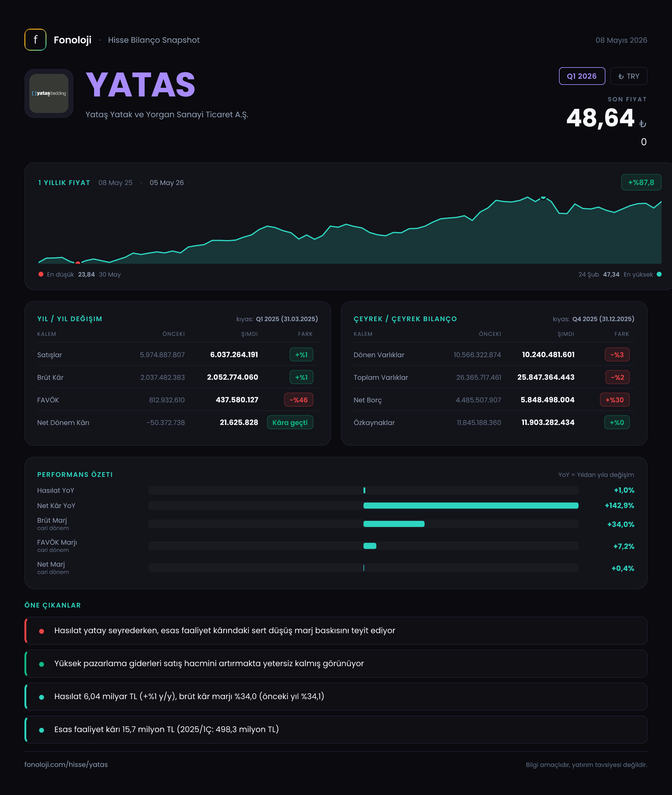Click the Net Dönem Kârı value 21.625.828
This screenshot has height=795, width=672.
pyautogui.click(x=239, y=422)
